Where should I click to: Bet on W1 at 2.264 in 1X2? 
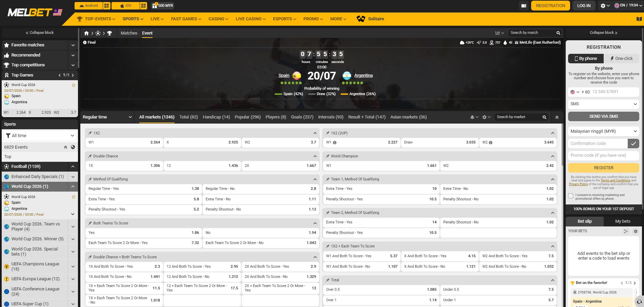[124, 142]
